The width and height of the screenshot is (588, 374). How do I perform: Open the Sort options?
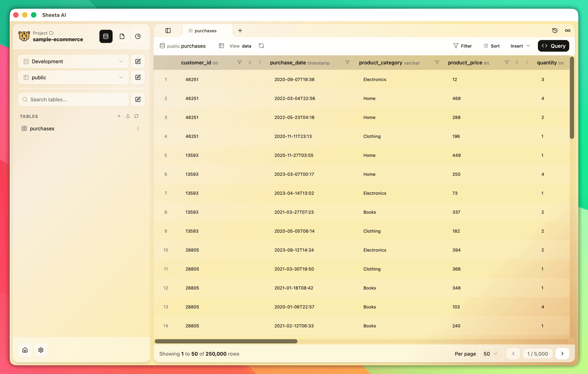point(491,46)
